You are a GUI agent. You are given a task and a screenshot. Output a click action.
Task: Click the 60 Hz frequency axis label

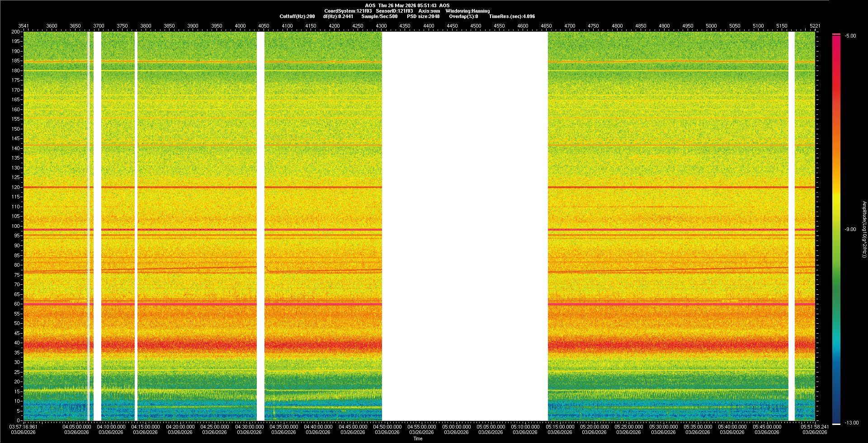pyautogui.click(x=17, y=304)
